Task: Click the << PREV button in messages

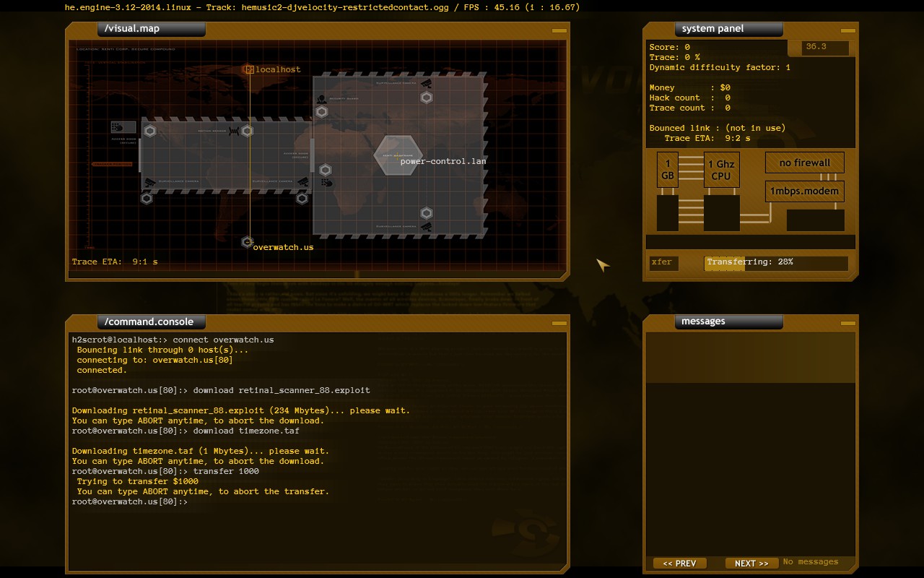Action: click(x=679, y=563)
